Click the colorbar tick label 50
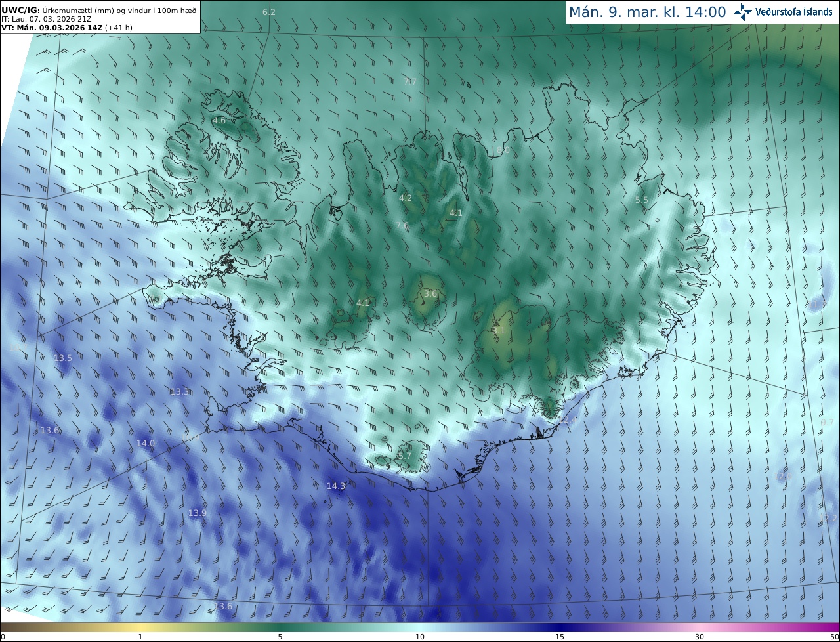This screenshot has height=642, width=840. coord(835,637)
